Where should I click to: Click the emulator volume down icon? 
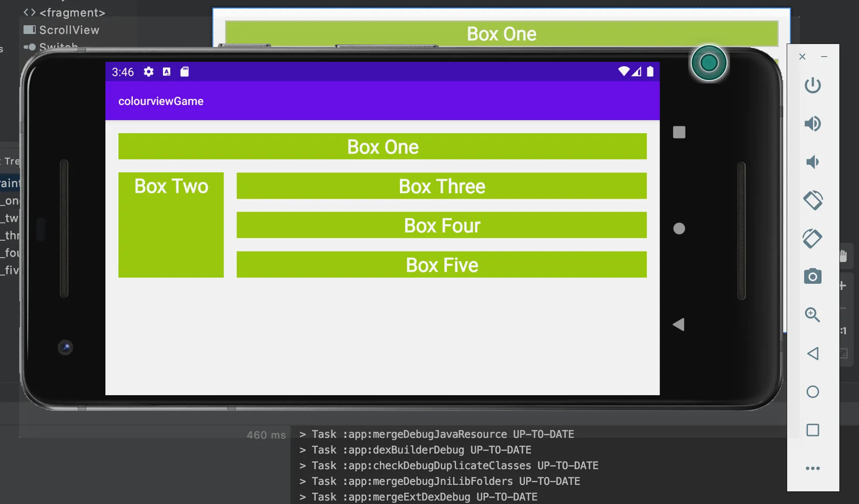coord(812,162)
